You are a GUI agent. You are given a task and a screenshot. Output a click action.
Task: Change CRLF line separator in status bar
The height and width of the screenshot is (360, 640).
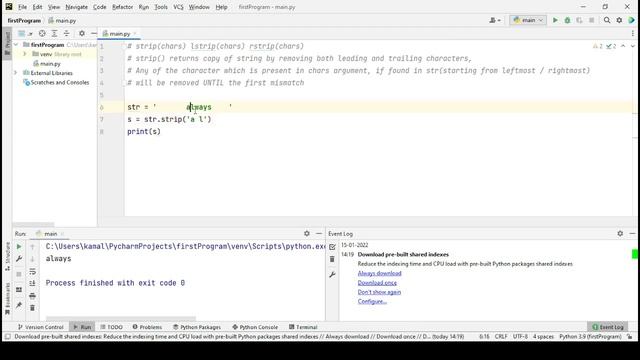(x=501, y=337)
